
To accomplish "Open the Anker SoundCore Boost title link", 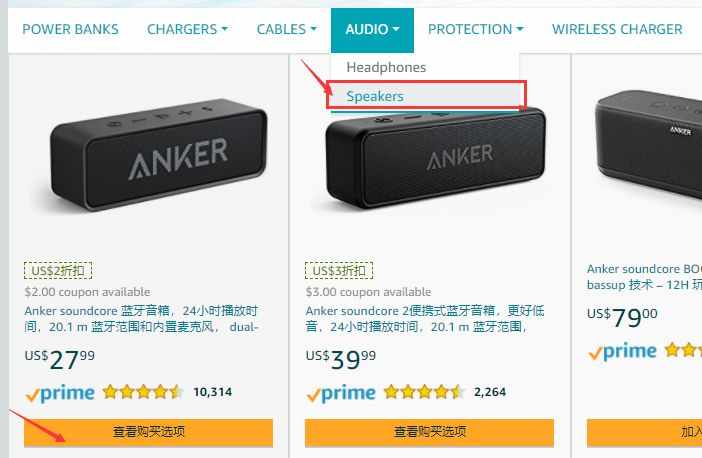I will coord(644,277).
